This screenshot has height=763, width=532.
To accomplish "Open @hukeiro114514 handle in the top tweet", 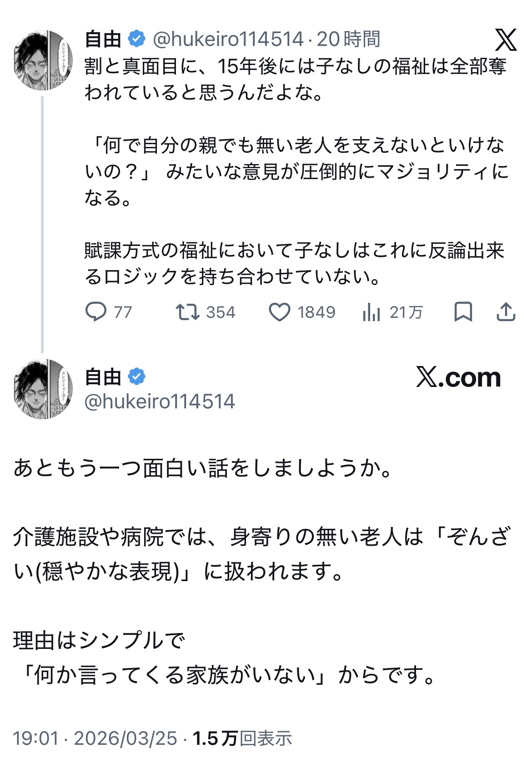I will click(x=228, y=40).
